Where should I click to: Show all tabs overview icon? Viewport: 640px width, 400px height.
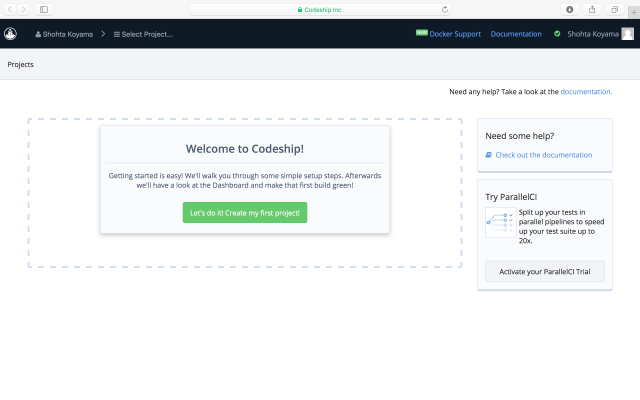pos(614,9)
